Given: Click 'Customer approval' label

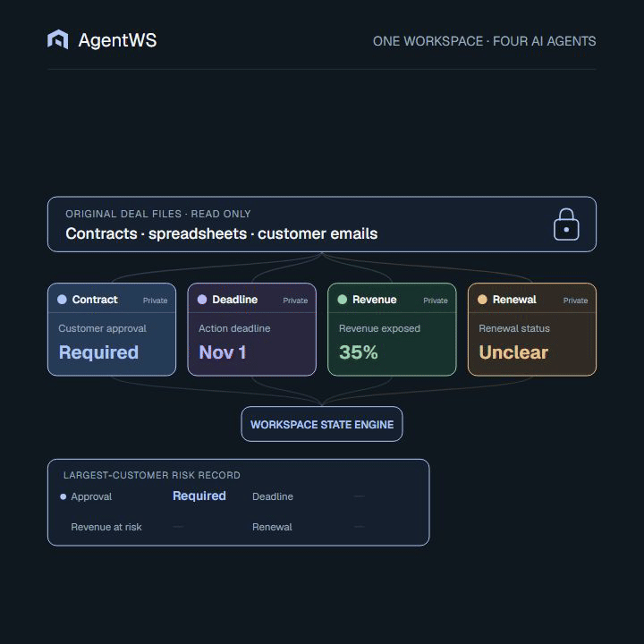Looking at the screenshot, I should (x=102, y=328).
